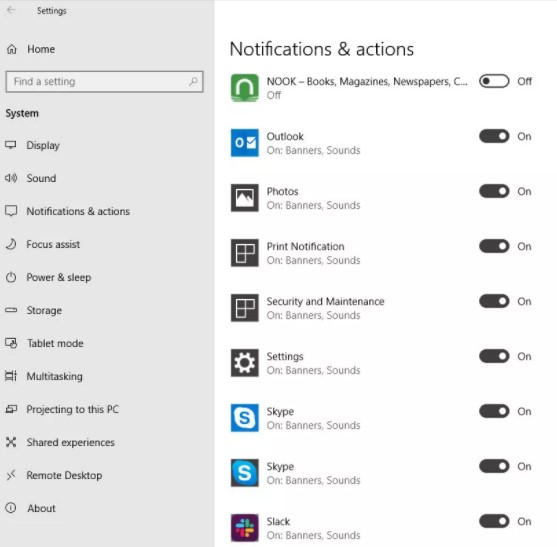Select Focus assist in sidebar
The width and height of the screenshot is (557, 547).
click(x=53, y=244)
